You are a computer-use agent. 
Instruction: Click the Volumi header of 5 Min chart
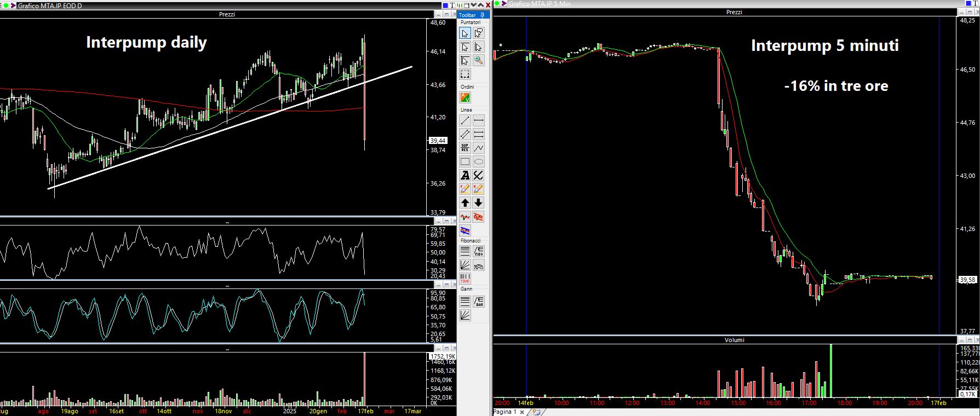[734, 340]
